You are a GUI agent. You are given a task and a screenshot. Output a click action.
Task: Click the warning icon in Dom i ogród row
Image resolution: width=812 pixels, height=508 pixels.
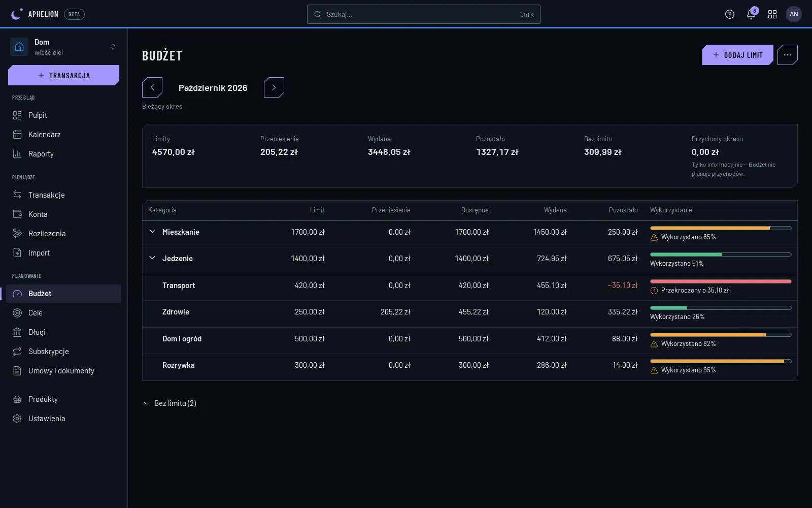[654, 344]
